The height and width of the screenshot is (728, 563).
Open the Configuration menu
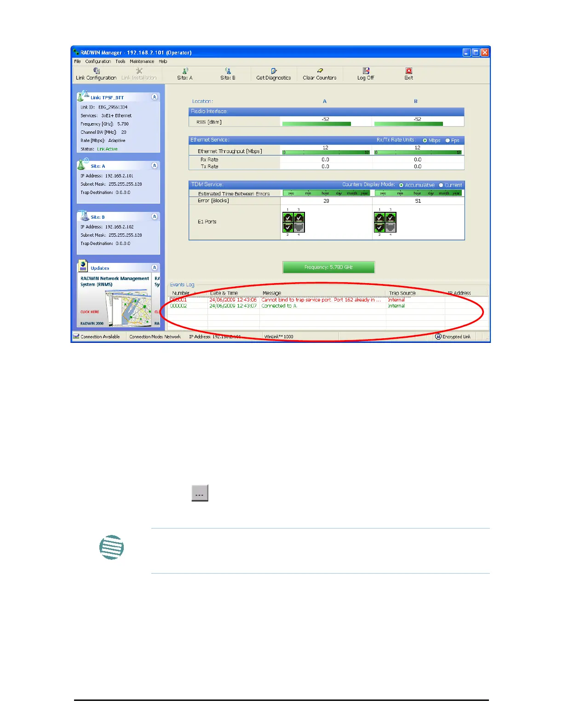[x=98, y=61]
